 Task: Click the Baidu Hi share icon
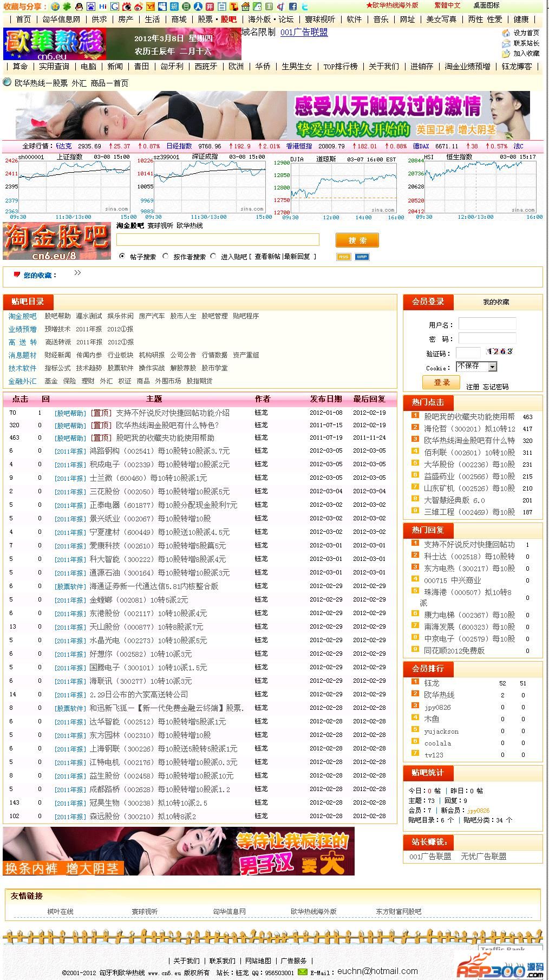tap(102, 6)
